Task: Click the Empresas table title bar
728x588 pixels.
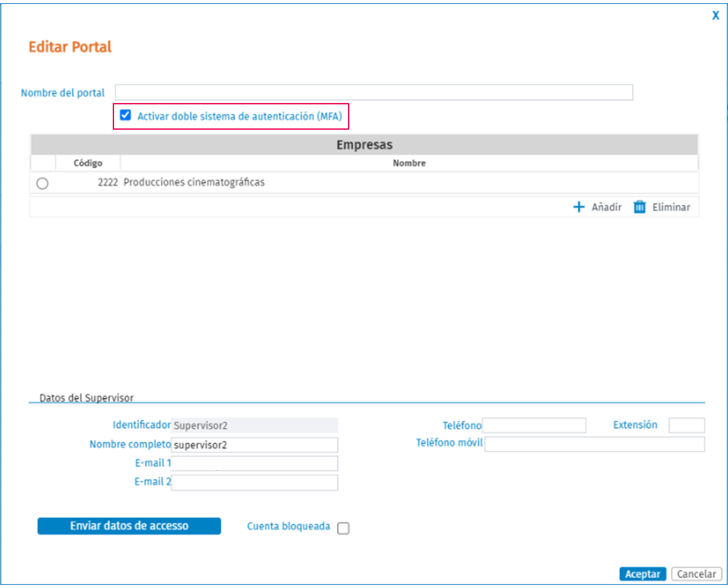Action: click(x=364, y=145)
